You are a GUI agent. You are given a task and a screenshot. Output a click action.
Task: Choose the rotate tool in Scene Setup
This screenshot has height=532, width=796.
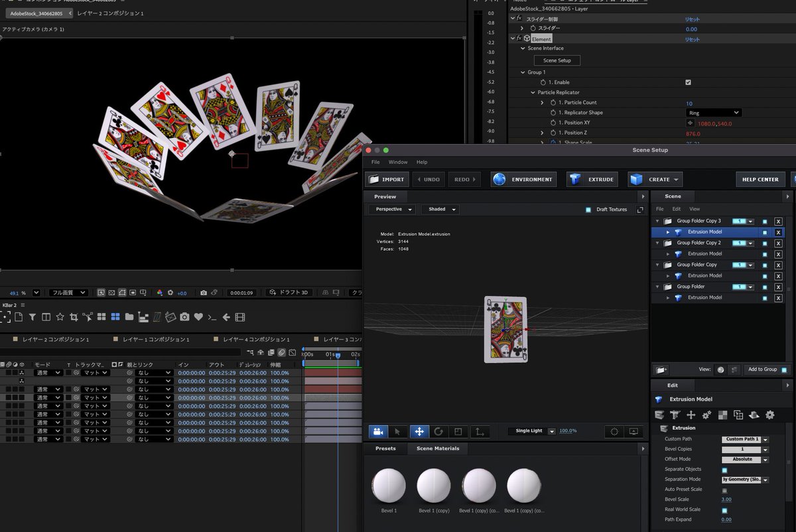pyautogui.click(x=438, y=431)
